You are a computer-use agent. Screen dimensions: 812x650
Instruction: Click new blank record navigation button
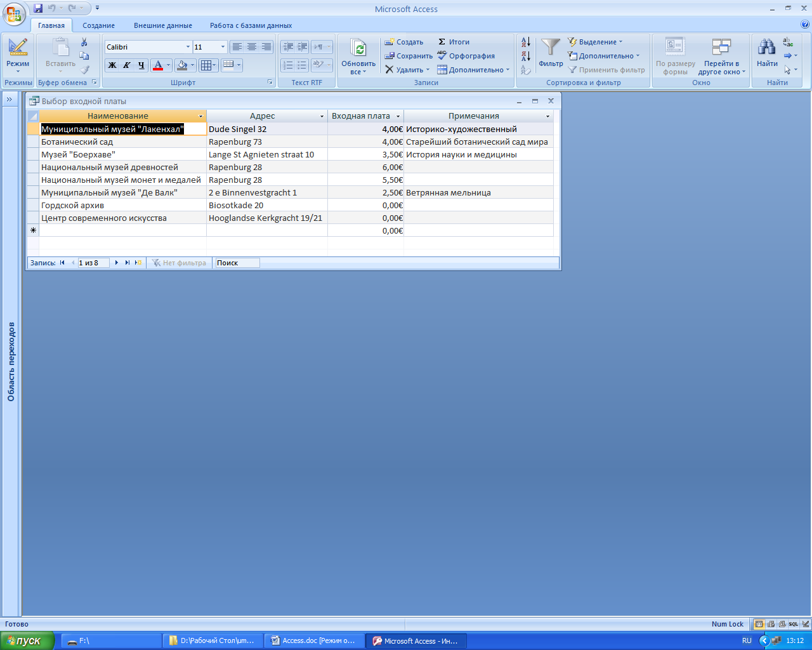pos(138,263)
